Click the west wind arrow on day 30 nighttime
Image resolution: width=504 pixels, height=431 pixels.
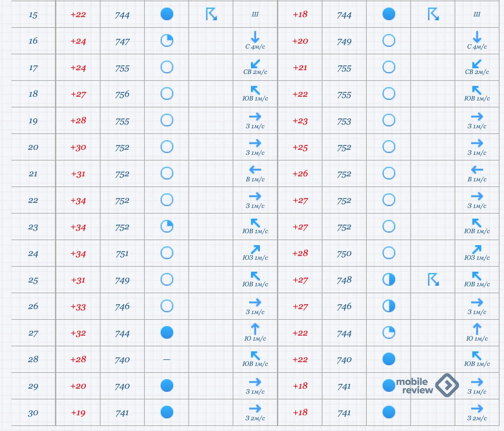pos(477,409)
